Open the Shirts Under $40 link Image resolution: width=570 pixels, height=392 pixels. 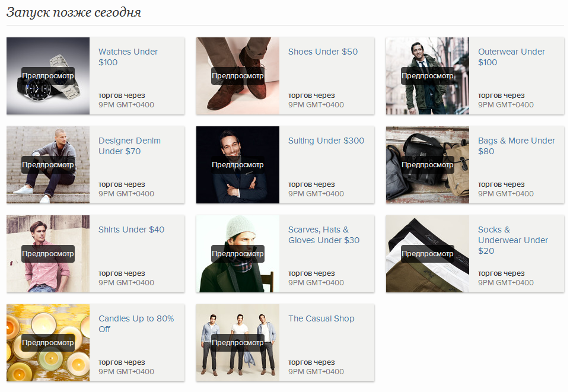pyautogui.click(x=131, y=230)
